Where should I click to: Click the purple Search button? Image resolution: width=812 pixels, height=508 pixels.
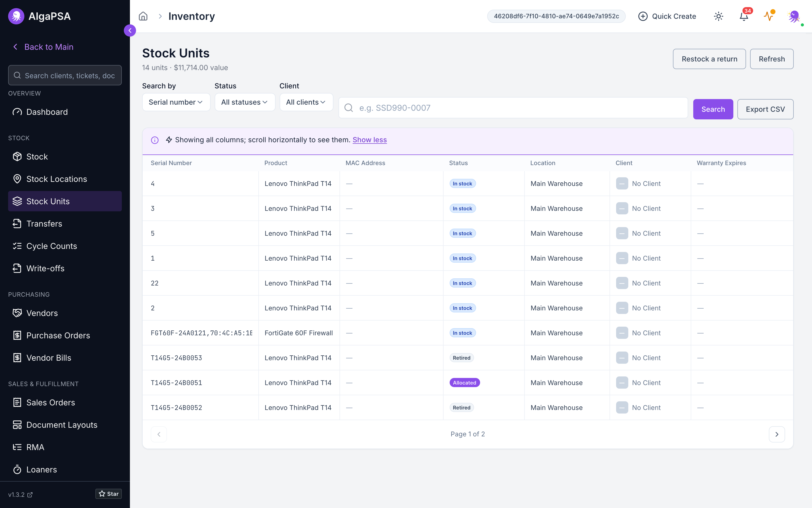713,109
